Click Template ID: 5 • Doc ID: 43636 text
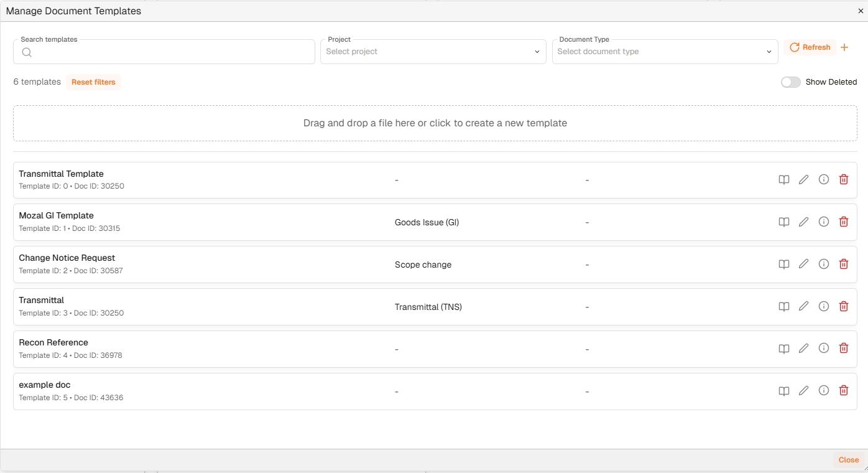The width and height of the screenshot is (868, 473). [x=71, y=398]
